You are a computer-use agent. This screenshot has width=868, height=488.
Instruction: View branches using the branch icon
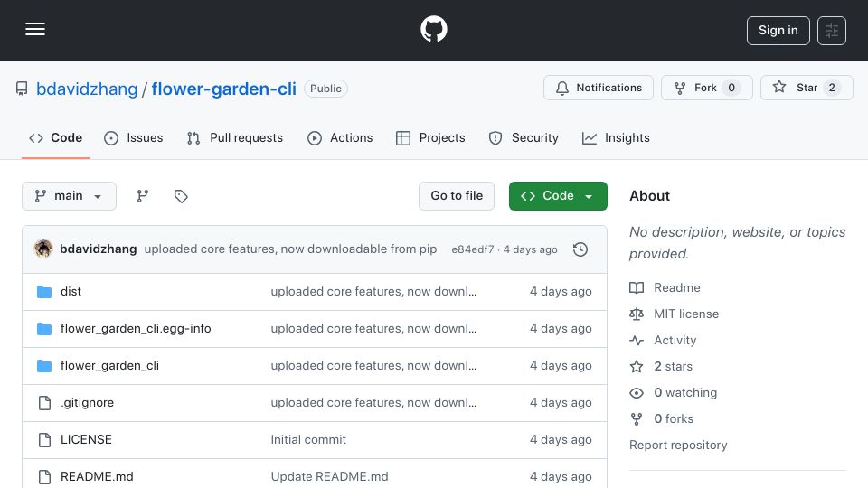(142, 196)
